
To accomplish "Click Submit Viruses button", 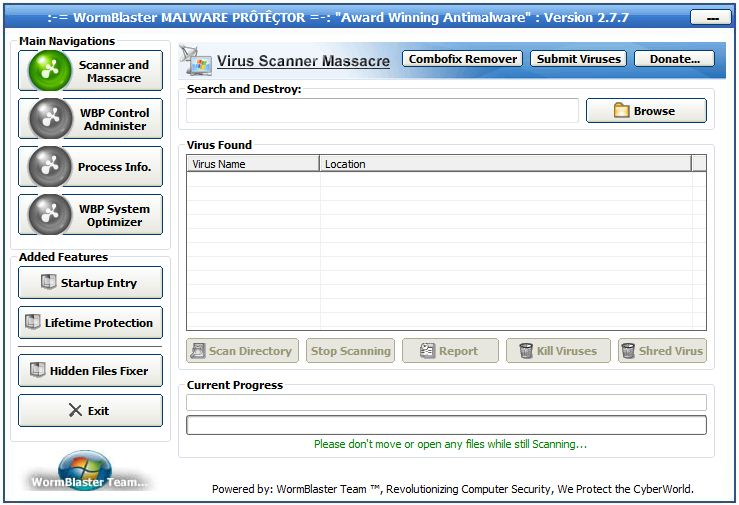I will click(578, 59).
